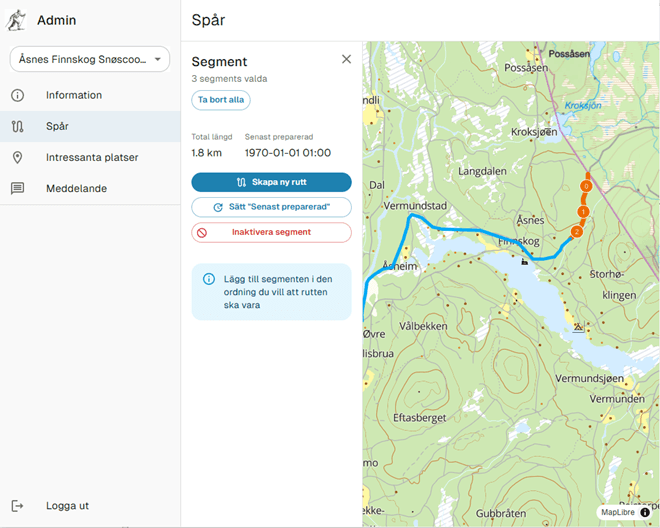
Task: Click the skier logo next to Admin
Action: [17, 20]
